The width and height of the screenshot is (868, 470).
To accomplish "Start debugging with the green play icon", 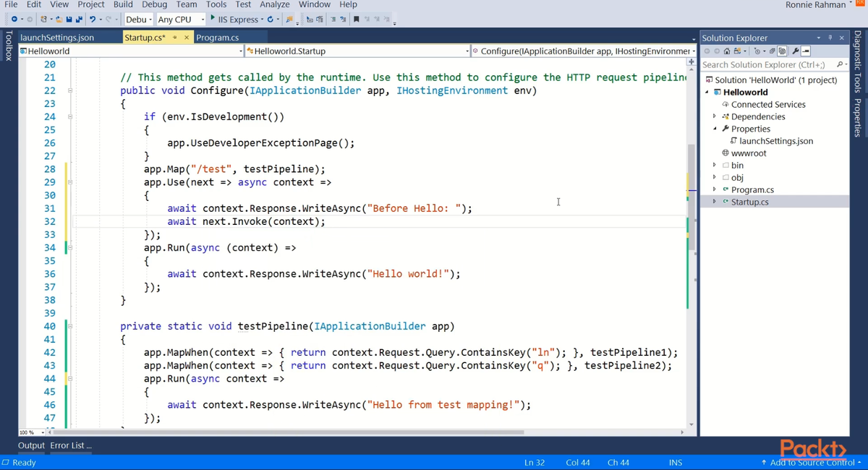I will pyautogui.click(x=213, y=18).
